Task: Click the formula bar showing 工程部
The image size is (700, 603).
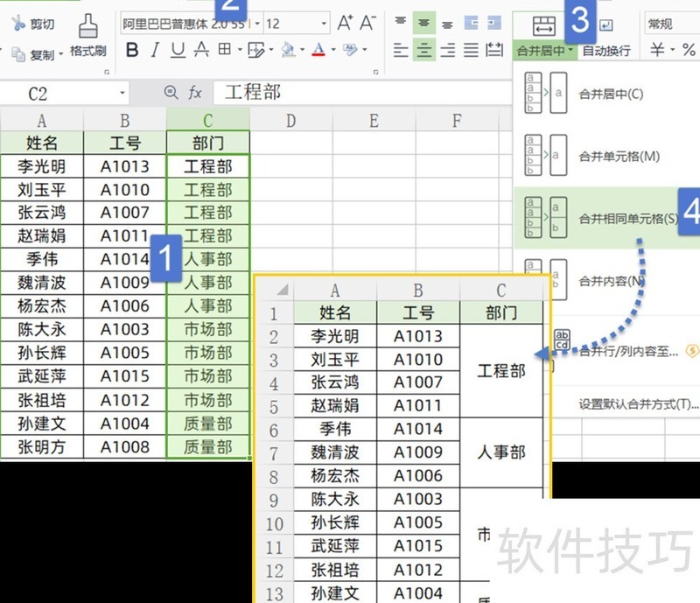Action: coord(362,93)
